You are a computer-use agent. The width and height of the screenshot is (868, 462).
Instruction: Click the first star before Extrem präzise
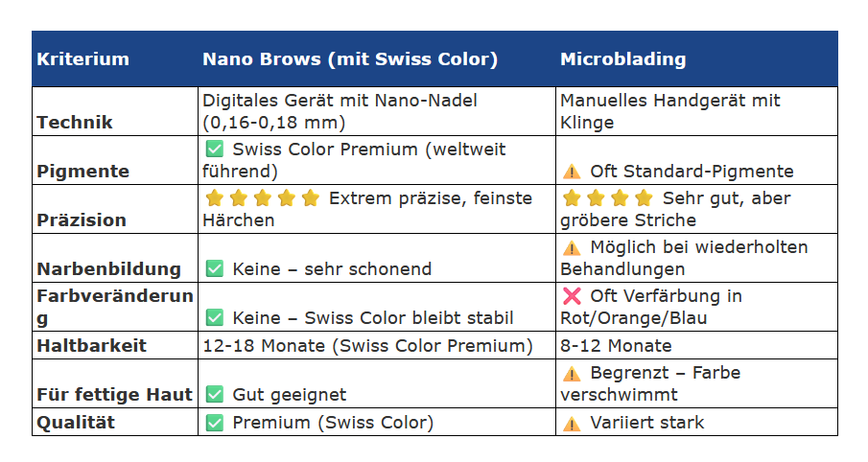point(214,198)
